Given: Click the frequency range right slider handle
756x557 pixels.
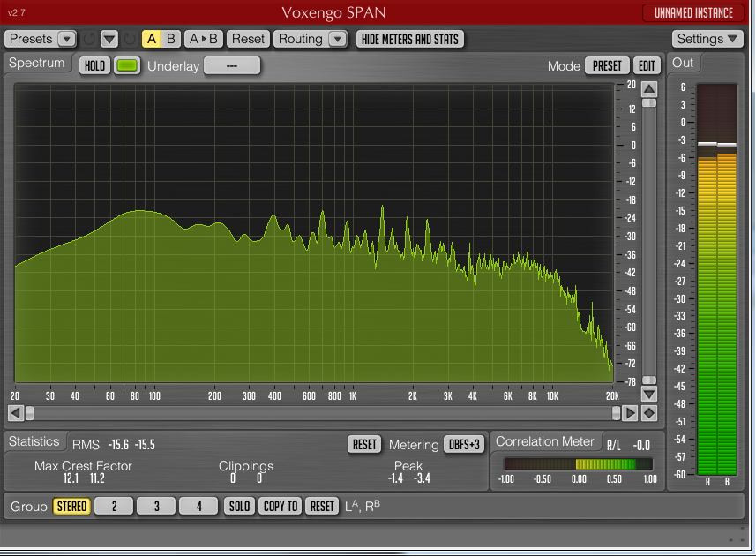Looking at the screenshot, I should (616, 413).
